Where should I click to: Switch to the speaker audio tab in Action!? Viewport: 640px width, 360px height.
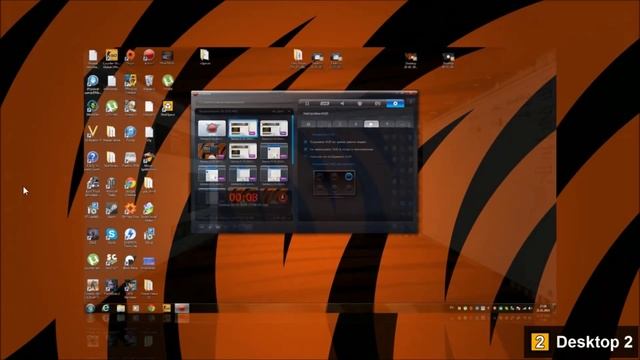(342, 104)
